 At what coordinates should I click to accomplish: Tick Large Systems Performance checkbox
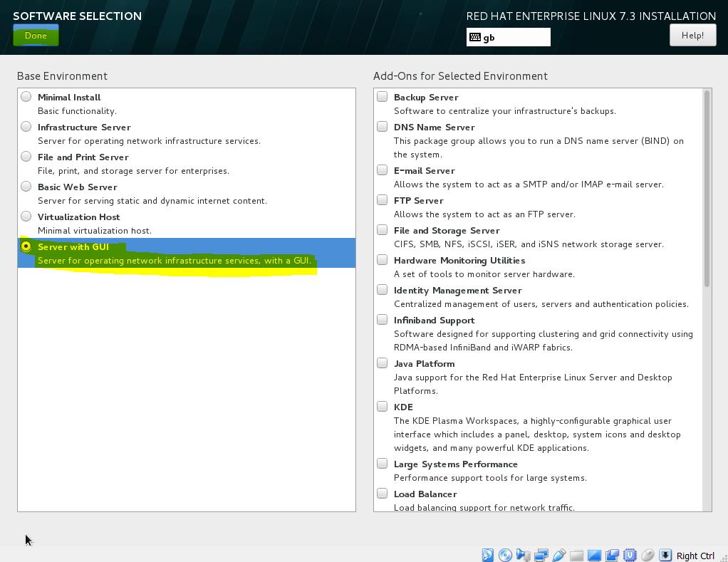[382, 464]
